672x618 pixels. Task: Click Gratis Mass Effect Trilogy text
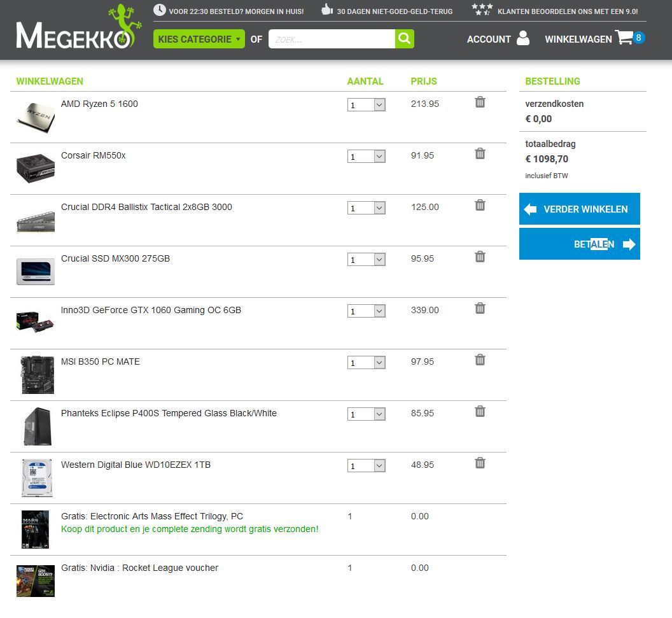pos(151,516)
